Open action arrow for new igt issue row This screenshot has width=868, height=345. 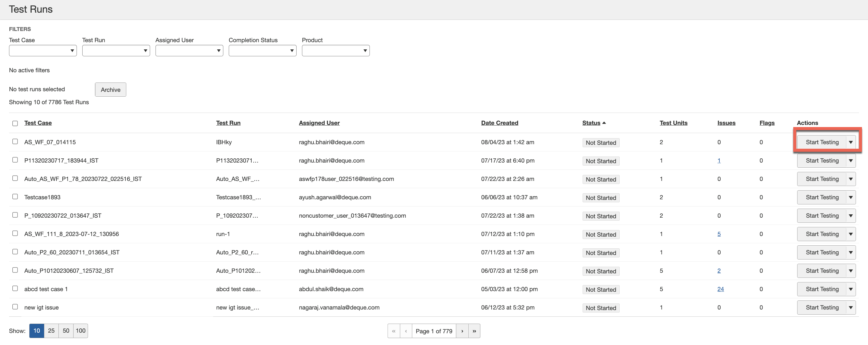pyautogui.click(x=851, y=307)
